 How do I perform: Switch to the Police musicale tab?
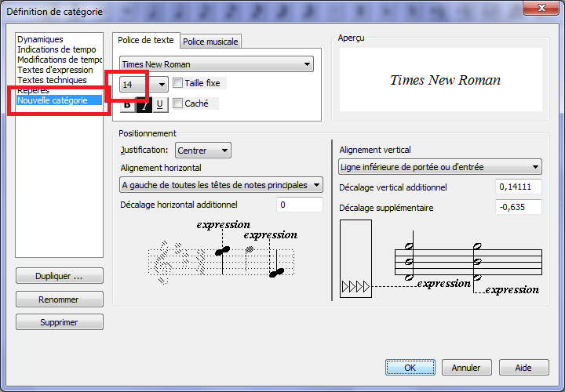tap(210, 42)
